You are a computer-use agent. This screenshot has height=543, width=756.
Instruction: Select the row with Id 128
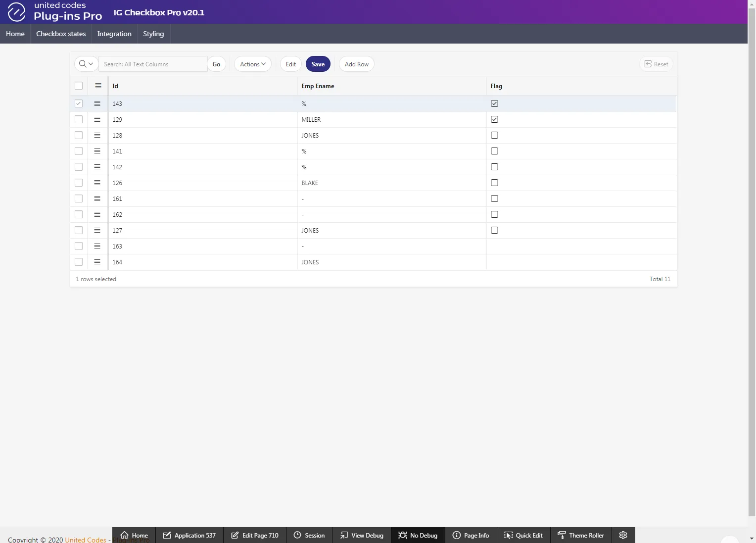(x=79, y=135)
